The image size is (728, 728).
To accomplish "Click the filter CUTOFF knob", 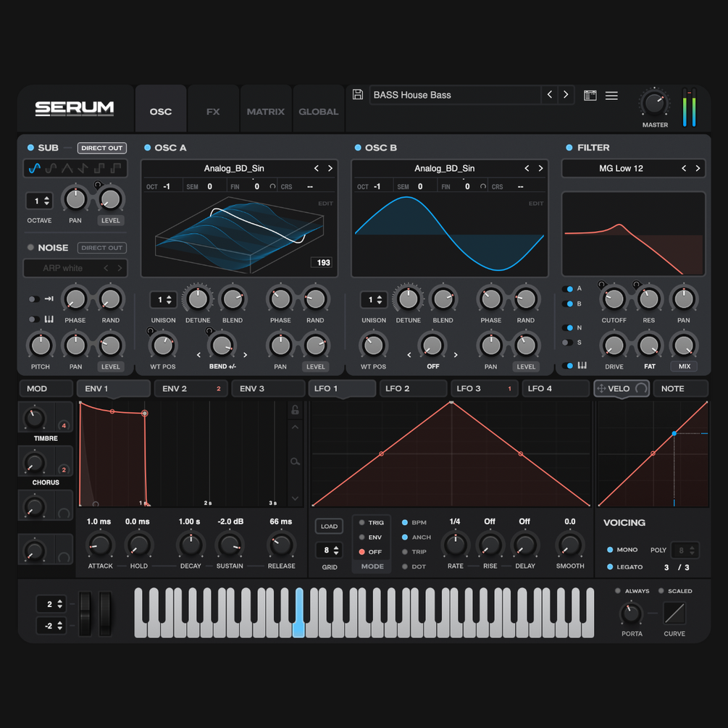I will point(614,299).
